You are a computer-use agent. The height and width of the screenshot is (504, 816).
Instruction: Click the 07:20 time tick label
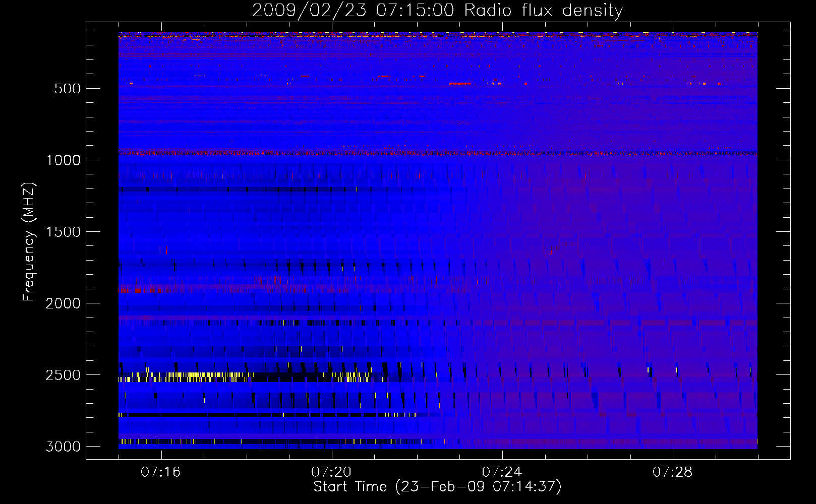(x=331, y=472)
